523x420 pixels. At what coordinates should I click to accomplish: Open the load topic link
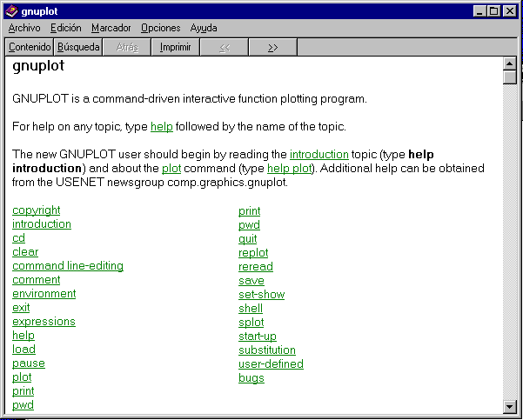pos(23,350)
